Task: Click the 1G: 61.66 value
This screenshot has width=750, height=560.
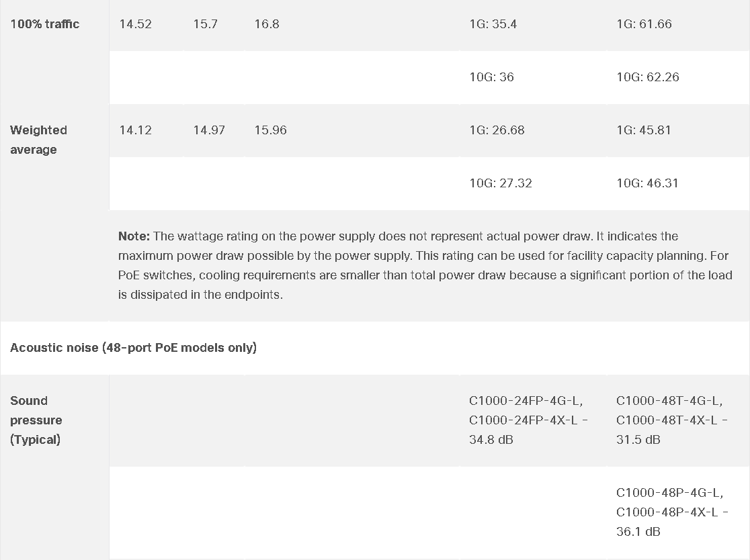Action: [x=644, y=24]
